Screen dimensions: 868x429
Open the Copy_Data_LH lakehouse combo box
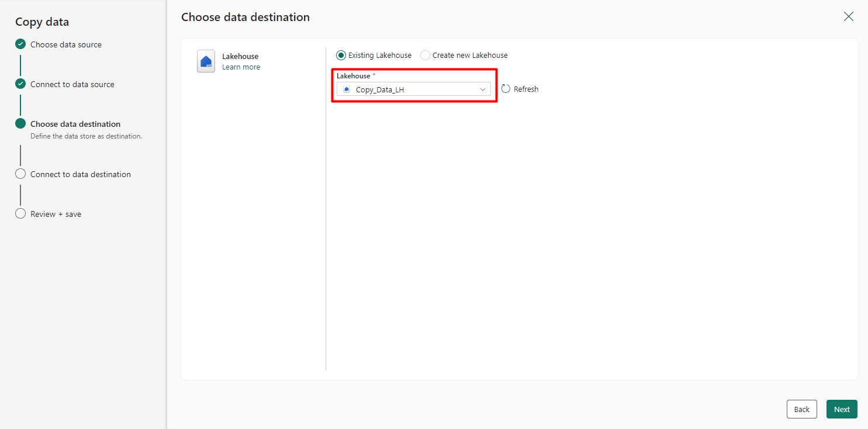pyautogui.click(x=413, y=89)
